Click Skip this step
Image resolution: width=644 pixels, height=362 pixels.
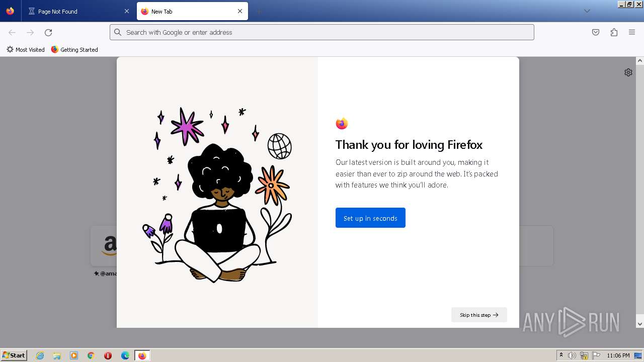[x=479, y=315]
